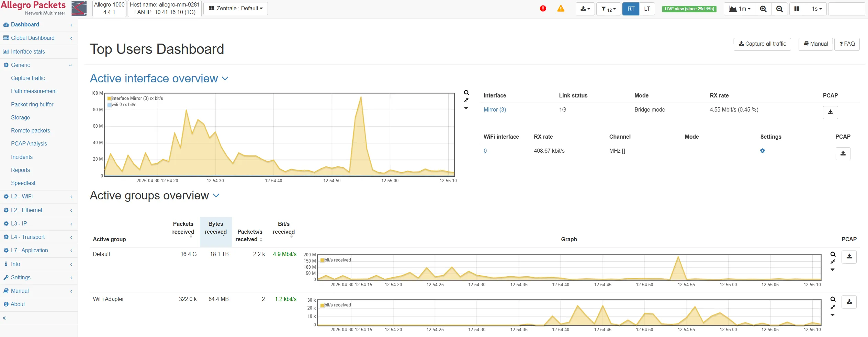Click the red error alert icon
Viewport: 868px width, 337px height.
(543, 9)
